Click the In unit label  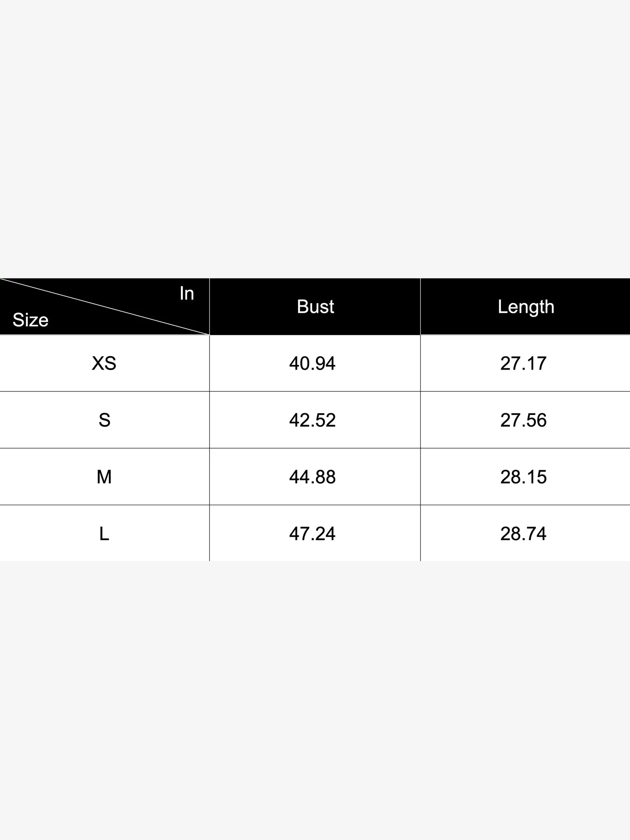click(186, 294)
